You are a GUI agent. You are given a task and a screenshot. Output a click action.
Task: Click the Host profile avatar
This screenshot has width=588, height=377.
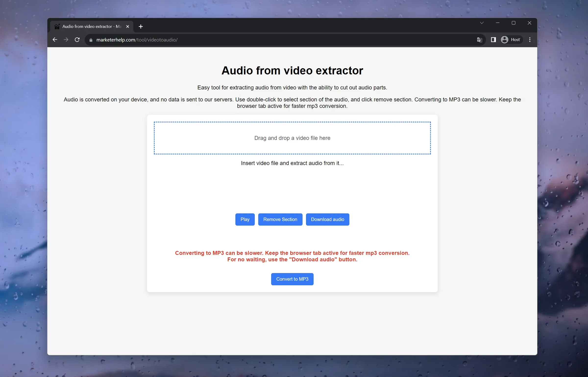point(504,39)
